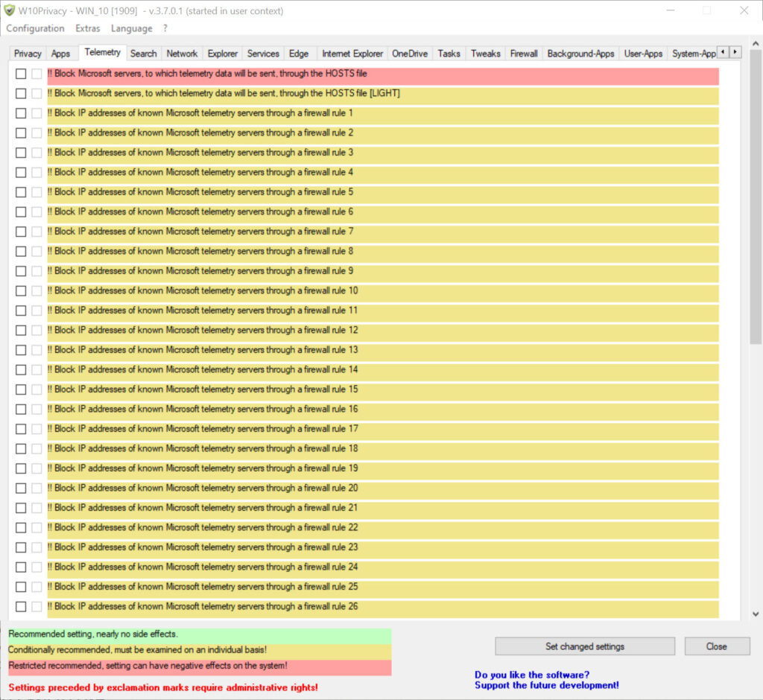763x700 pixels.
Task: Enable firewall rule 1 checkbox
Action: tap(21, 113)
